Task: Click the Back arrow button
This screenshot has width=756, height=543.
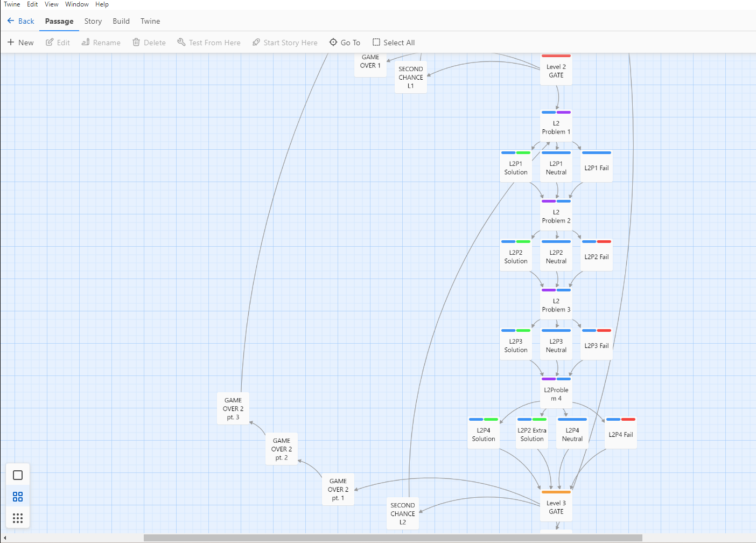Action: tap(20, 21)
